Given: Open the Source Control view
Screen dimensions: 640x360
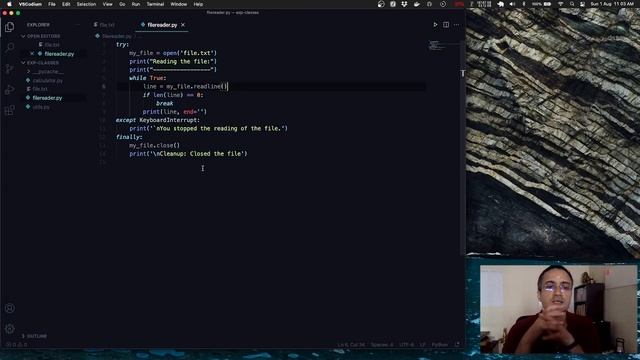Looking at the screenshot, I should coord(9,69).
